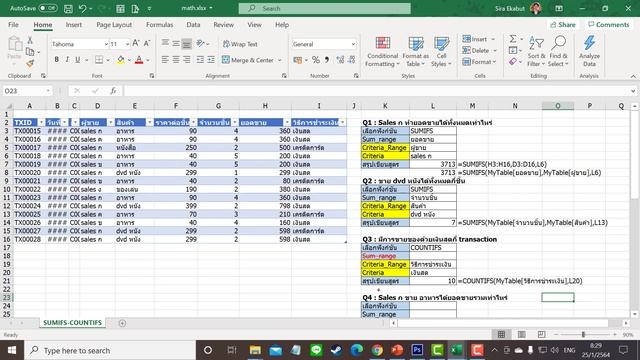Switch to Page Break Preview view
The height and width of the screenshot is (360, 640).
pos(541,334)
